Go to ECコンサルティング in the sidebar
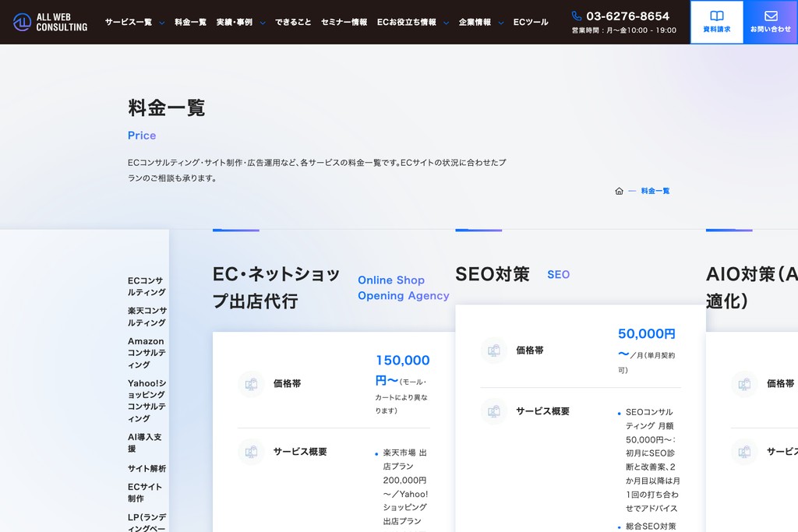 coord(147,287)
